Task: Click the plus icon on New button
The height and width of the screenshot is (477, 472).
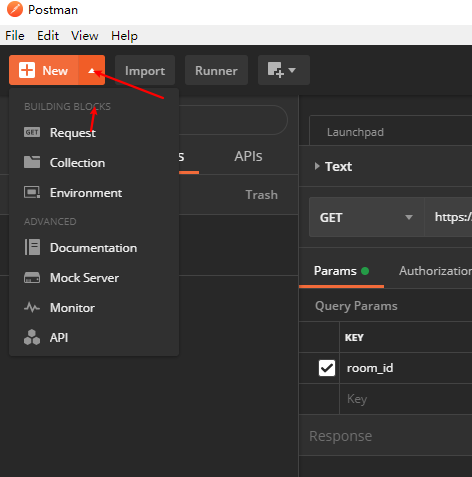Action: [27, 70]
